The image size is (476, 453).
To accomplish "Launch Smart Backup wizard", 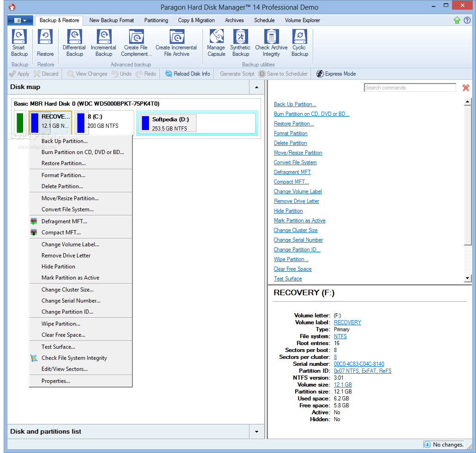I will click(19, 43).
